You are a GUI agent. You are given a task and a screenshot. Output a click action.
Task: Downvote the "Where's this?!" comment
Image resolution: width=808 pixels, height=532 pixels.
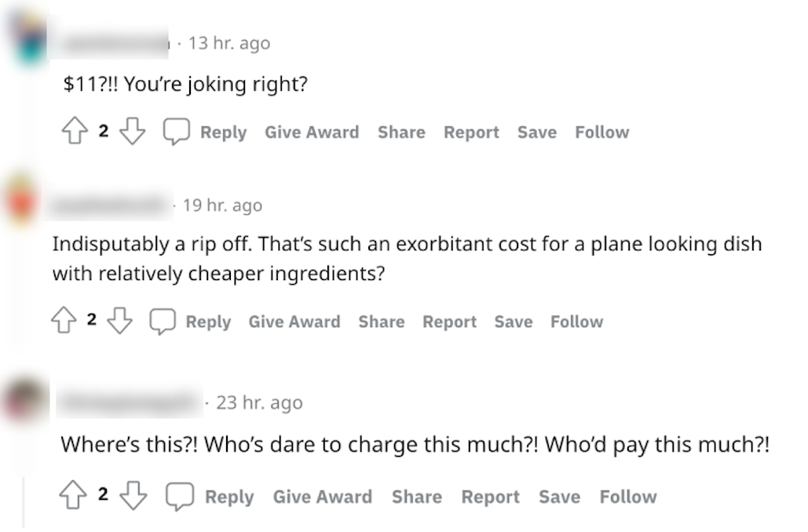click(133, 495)
